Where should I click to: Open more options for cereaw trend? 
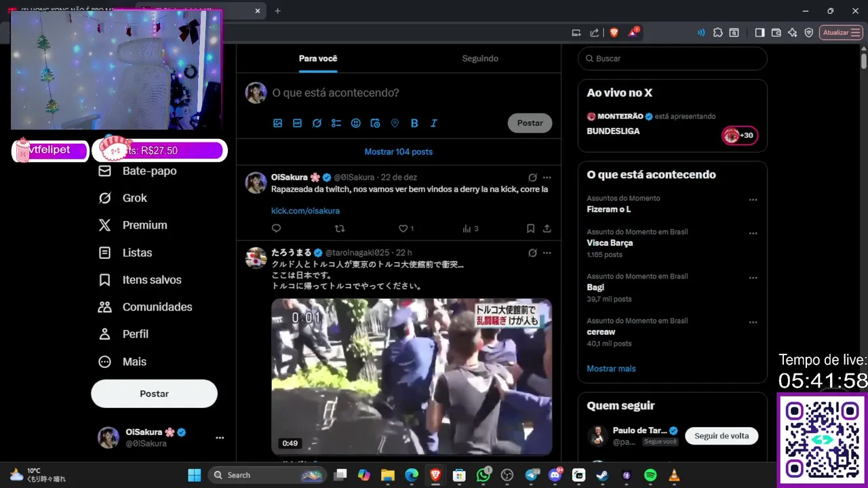point(753,323)
